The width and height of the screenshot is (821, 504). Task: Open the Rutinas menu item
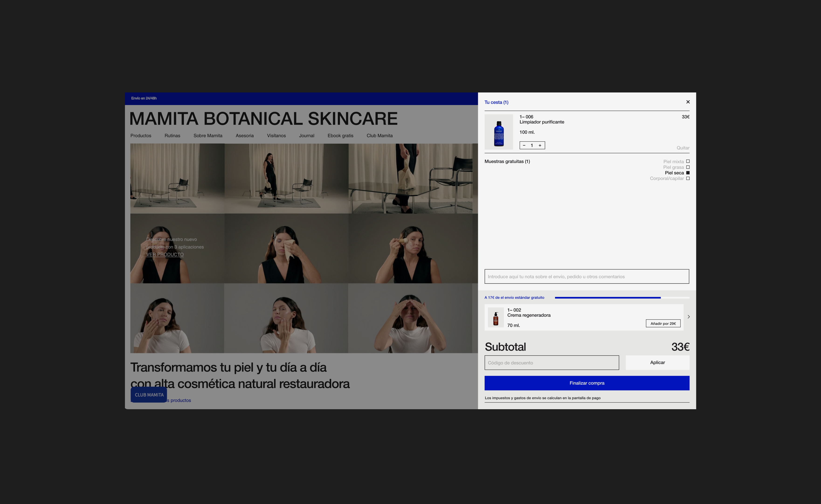172,136
